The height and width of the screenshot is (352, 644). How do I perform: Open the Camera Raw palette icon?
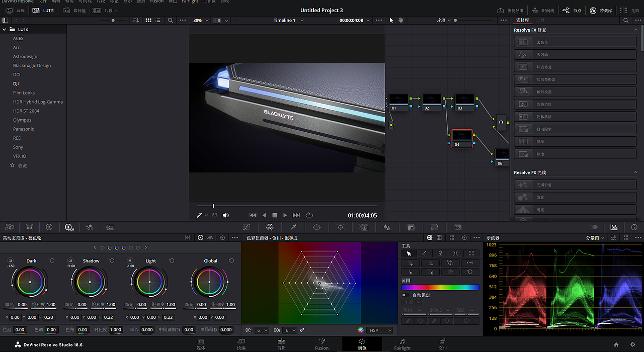pyautogui.click(x=10, y=227)
